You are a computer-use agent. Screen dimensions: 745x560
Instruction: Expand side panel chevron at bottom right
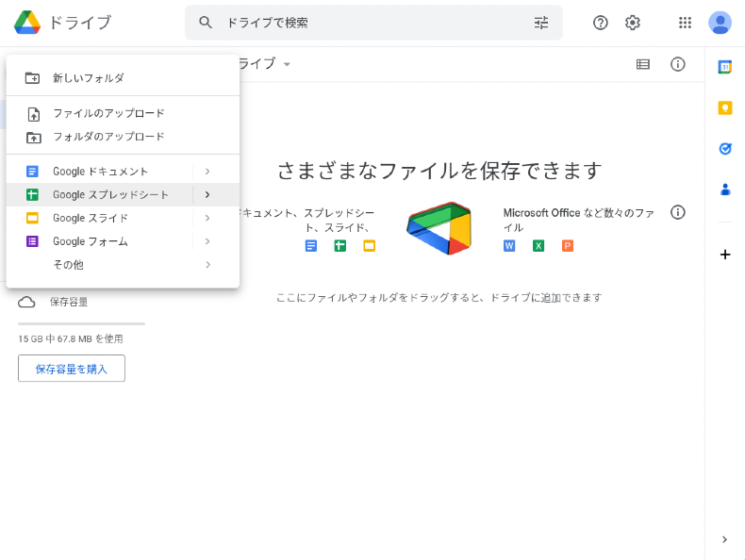coord(724,539)
